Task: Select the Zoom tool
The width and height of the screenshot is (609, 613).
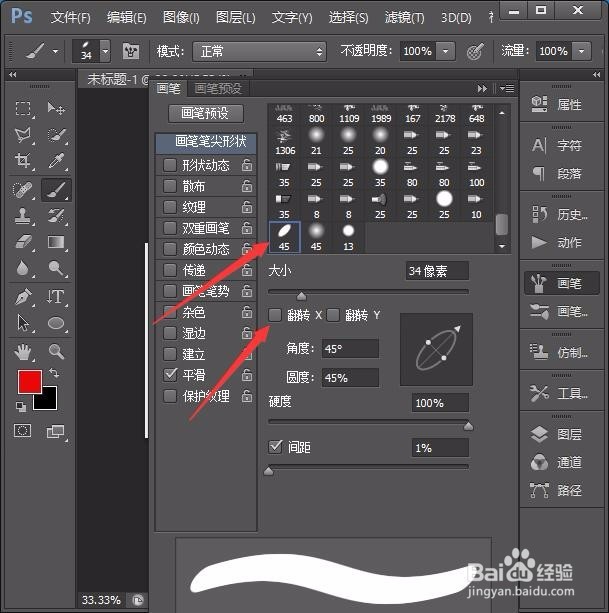Action: 56,352
